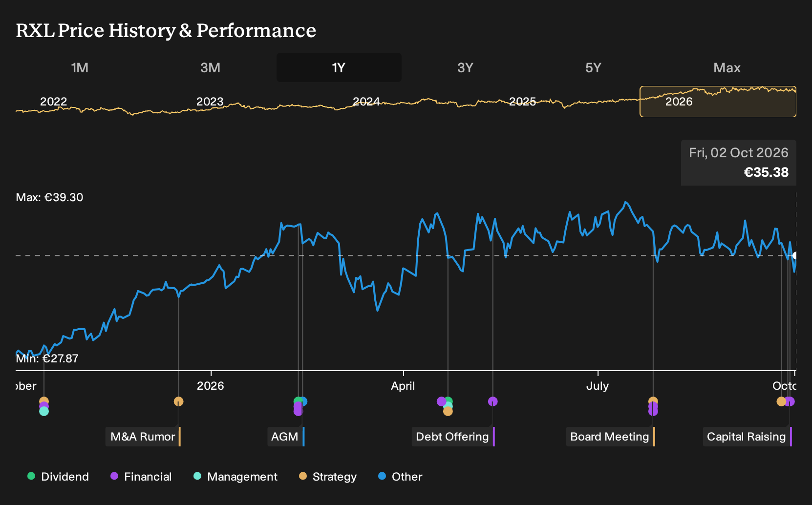The height and width of the screenshot is (505, 812).
Task: Toggle the Management legend filter
Action: point(235,477)
